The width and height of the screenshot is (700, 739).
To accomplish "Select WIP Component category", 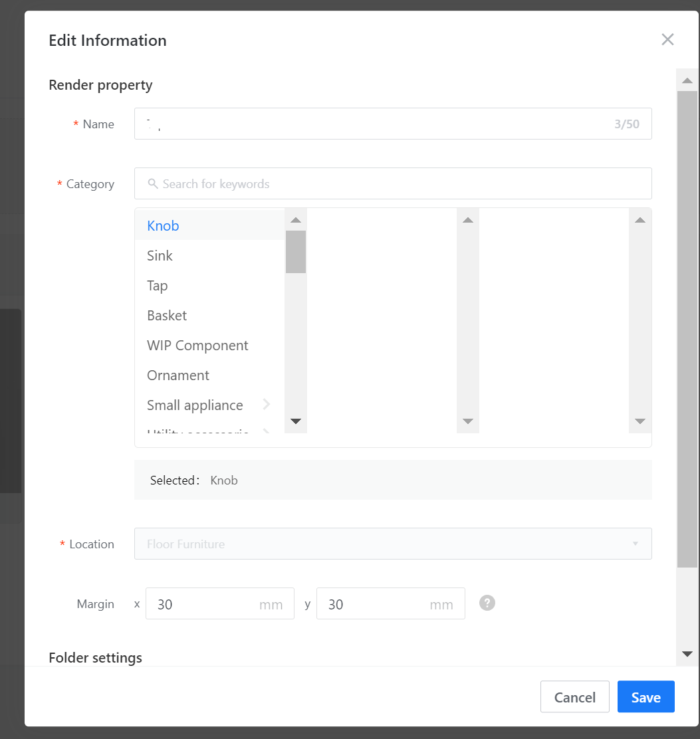I will coord(197,345).
